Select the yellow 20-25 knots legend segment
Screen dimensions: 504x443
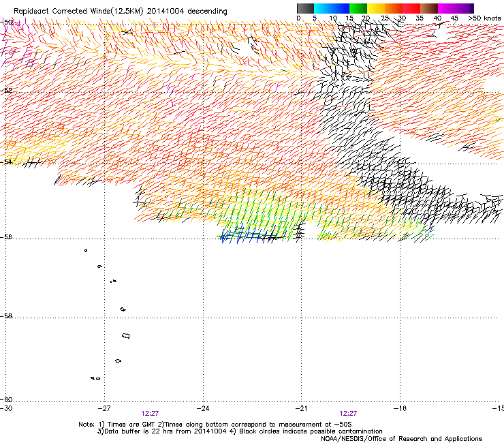coord(376,8)
